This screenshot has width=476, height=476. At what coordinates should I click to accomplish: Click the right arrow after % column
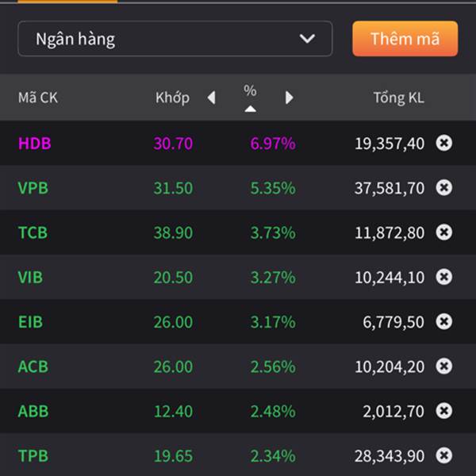(x=289, y=98)
